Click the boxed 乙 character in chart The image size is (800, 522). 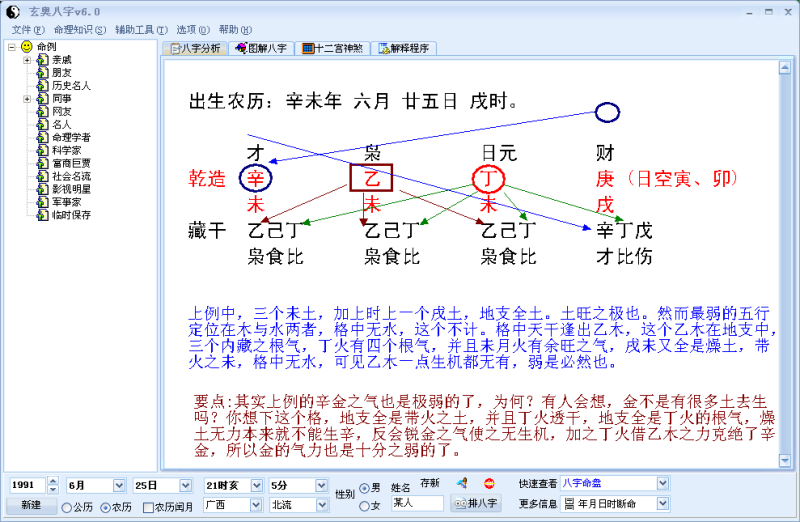click(371, 178)
